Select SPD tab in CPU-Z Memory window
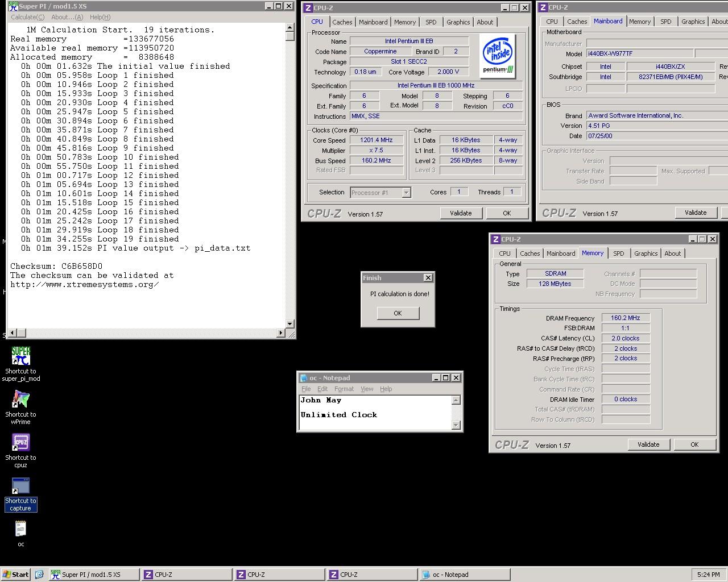The image size is (728, 582). tap(619, 253)
